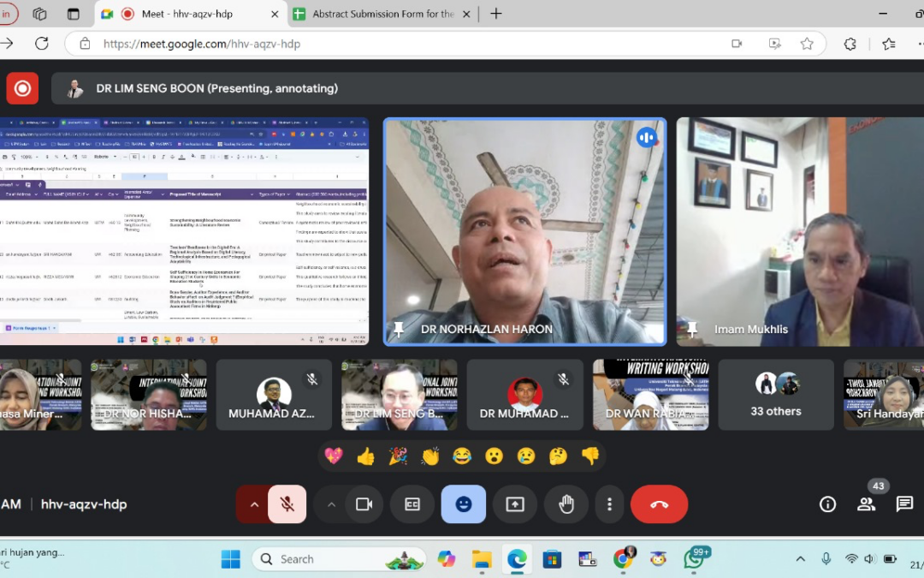Send sparkling heart reaction
Screen dimensions: 924x578
[334, 456]
